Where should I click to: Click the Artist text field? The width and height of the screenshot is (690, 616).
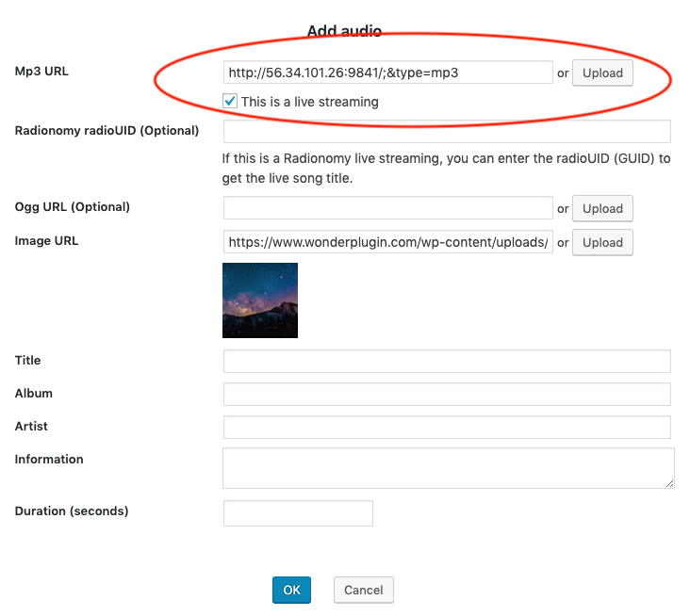(446, 427)
